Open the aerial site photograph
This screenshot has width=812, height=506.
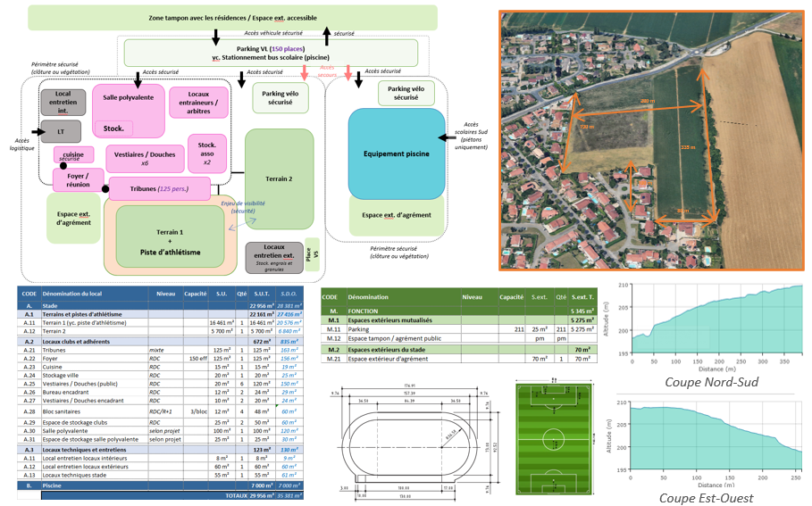pos(652,141)
